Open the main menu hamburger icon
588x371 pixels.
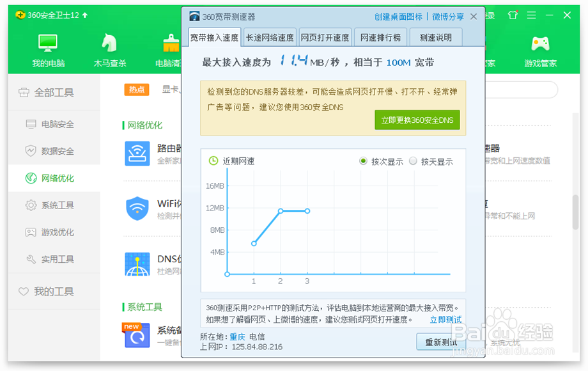[x=531, y=15]
